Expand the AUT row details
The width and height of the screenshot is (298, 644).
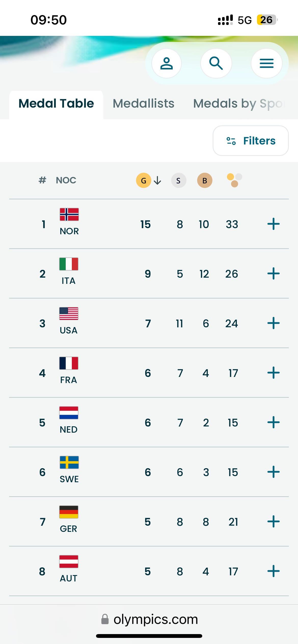pyautogui.click(x=273, y=571)
